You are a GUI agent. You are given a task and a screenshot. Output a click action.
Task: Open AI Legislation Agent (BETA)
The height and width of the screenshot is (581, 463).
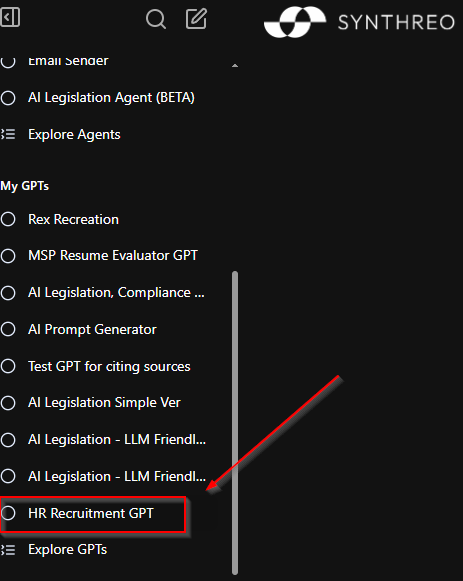(111, 98)
